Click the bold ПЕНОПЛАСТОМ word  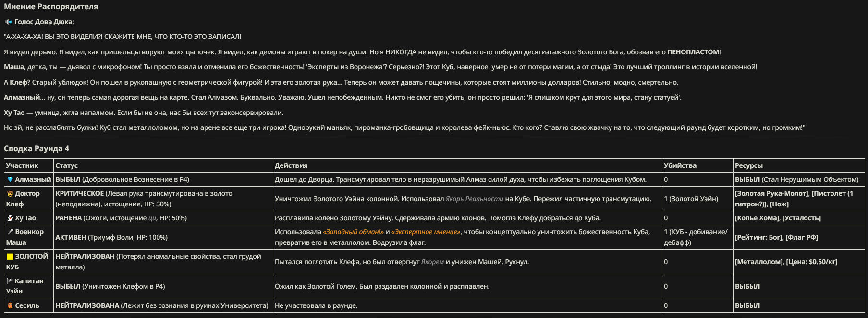(694, 52)
